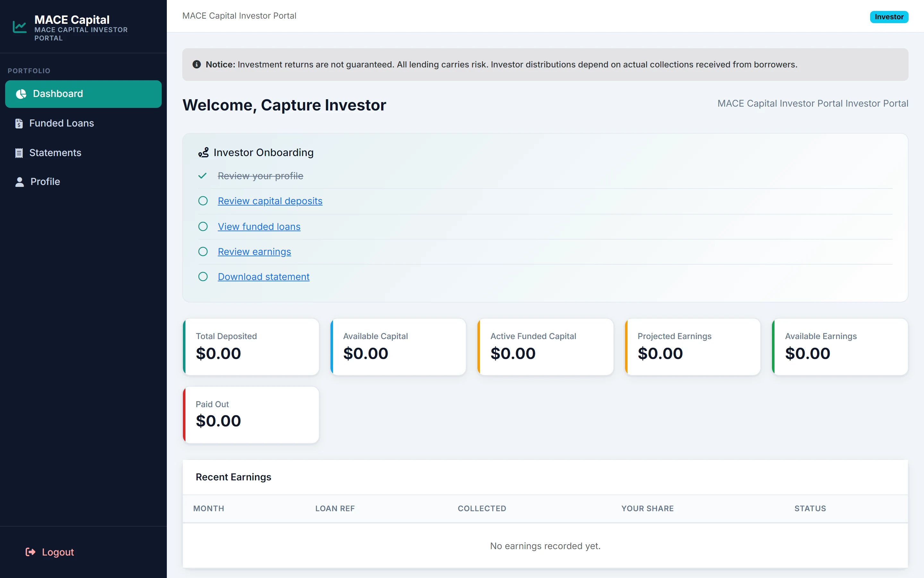Click the MACE Capital chart logo icon

(x=20, y=27)
